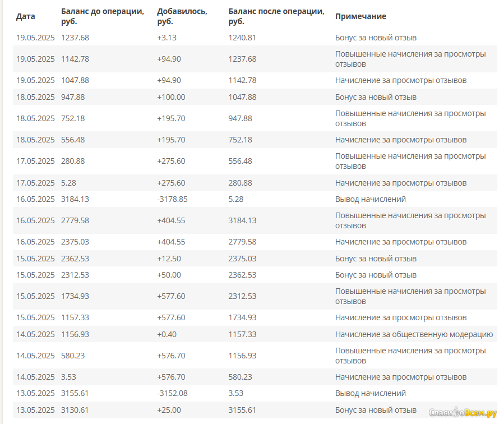The width and height of the screenshot is (504, 424).
Task: Select the +12.50 bonus amount
Action: [169, 259]
